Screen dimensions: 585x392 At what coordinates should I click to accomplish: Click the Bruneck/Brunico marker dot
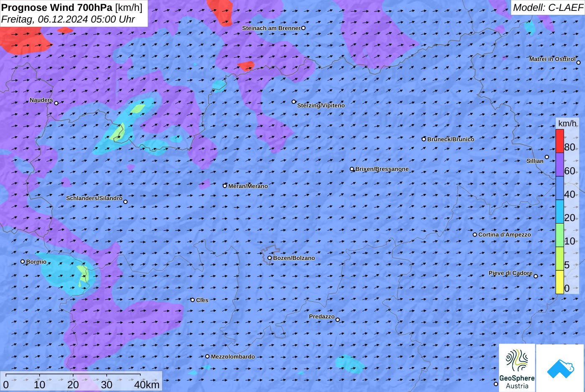tap(424, 139)
